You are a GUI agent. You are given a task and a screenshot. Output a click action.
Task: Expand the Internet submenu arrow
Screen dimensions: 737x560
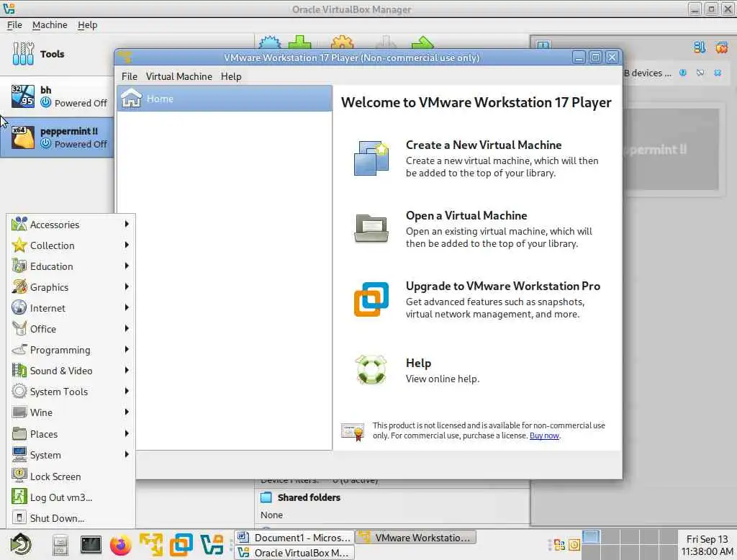(127, 307)
